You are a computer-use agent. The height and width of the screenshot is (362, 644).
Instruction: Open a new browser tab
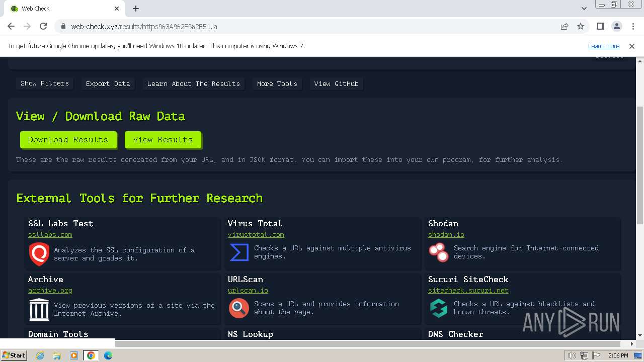point(136,9)
